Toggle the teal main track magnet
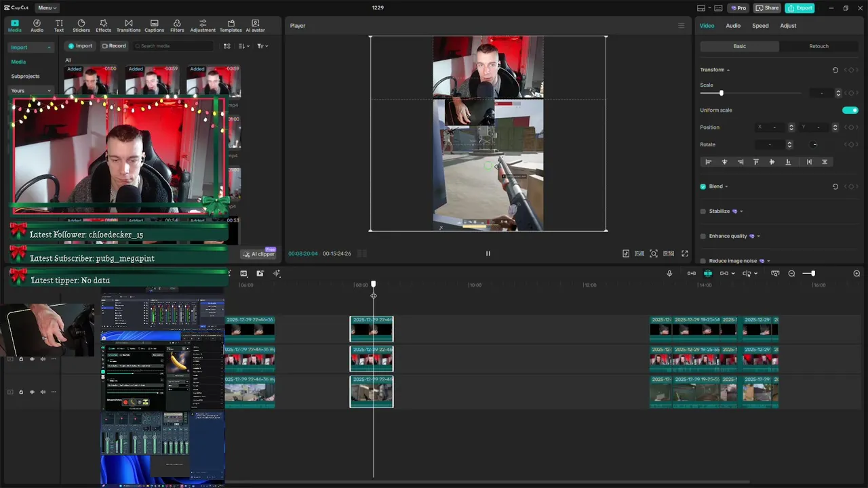 [x=707, y=273]
